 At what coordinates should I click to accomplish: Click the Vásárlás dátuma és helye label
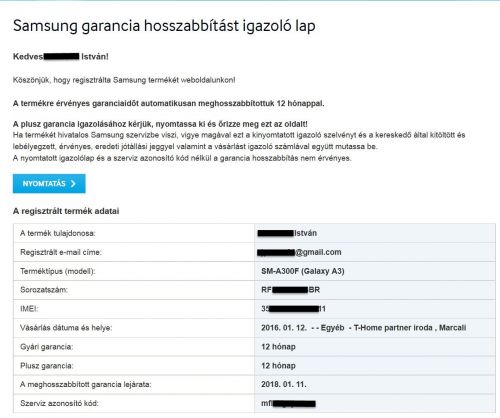[x=66, y=328]
